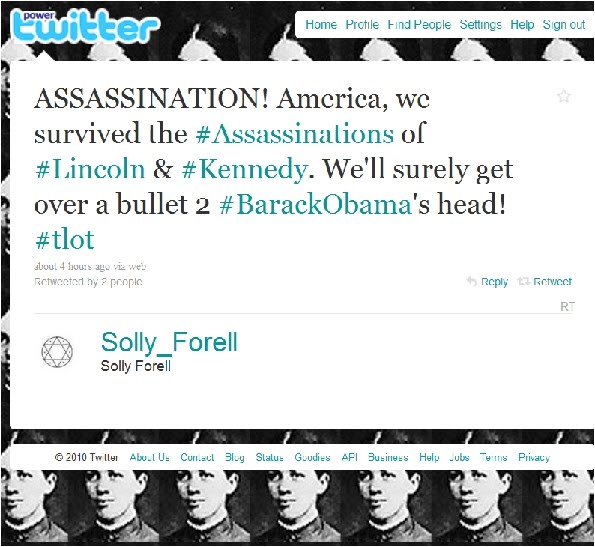Go to the Profile page
This screenshot has width=595, height=547.
click(x=362, y=25)
